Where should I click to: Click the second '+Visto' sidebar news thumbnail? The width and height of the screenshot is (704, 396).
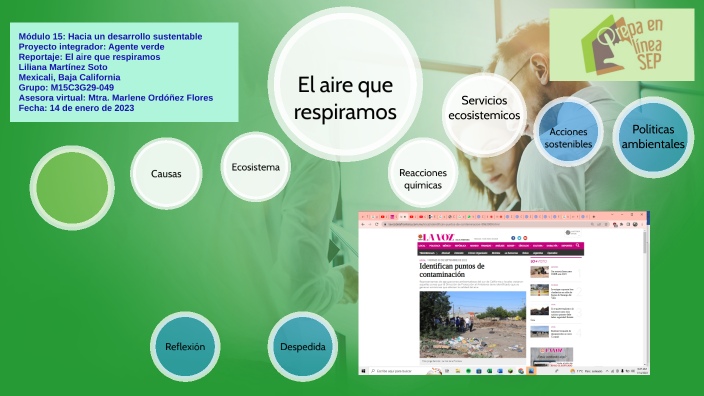click(x=539, y=290)
